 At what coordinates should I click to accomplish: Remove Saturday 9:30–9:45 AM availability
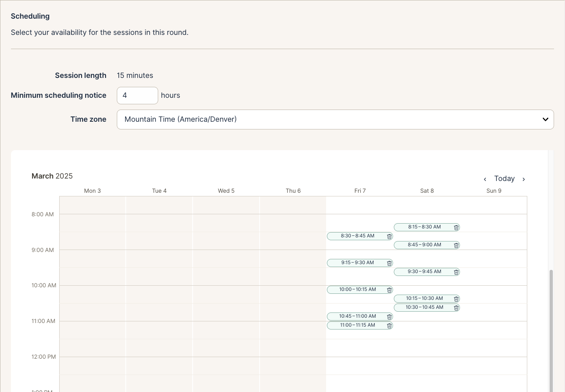click(x=456, y=272)
